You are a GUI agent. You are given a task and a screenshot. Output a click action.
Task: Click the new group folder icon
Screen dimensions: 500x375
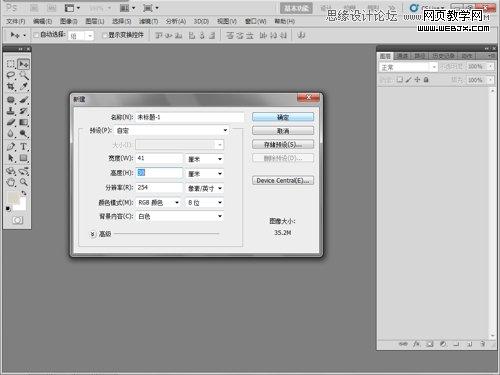456,344
